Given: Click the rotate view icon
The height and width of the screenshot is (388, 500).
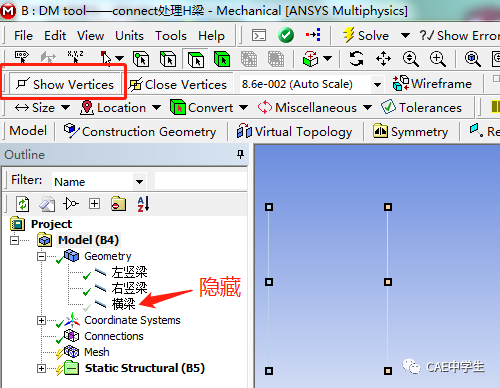Looking at the screenshot, I should pyautogui.click(x=356, y=59).
